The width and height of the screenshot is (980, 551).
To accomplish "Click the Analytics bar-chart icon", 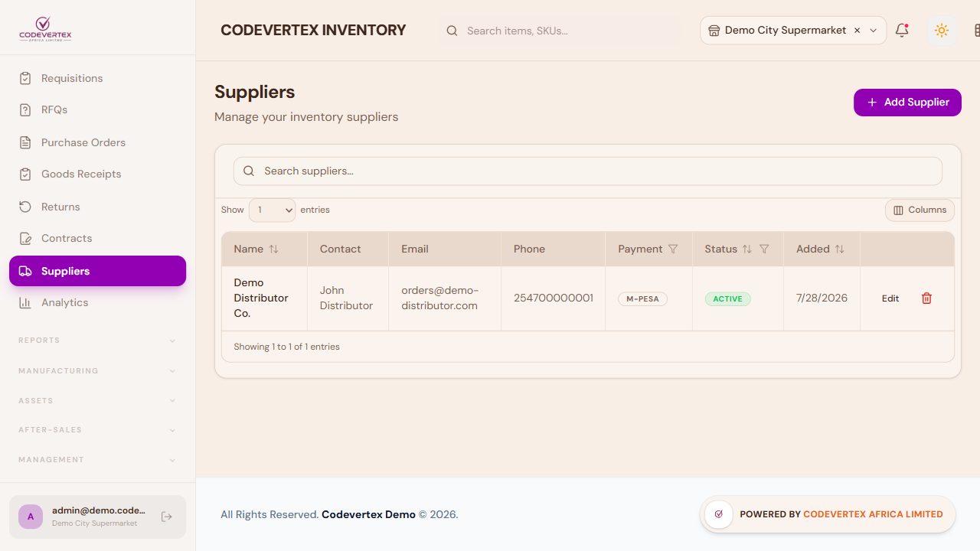I will pyautogui.click(x=25, y=302).
